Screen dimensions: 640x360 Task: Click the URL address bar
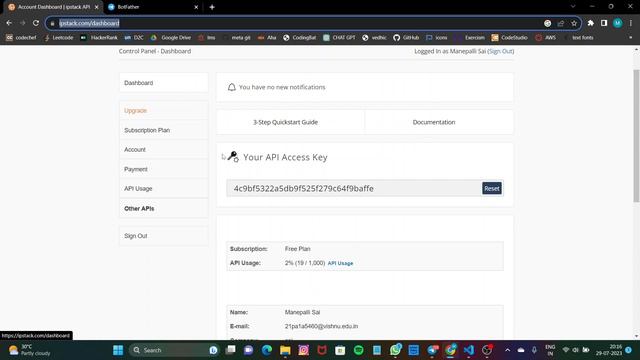tap(298, 23)
